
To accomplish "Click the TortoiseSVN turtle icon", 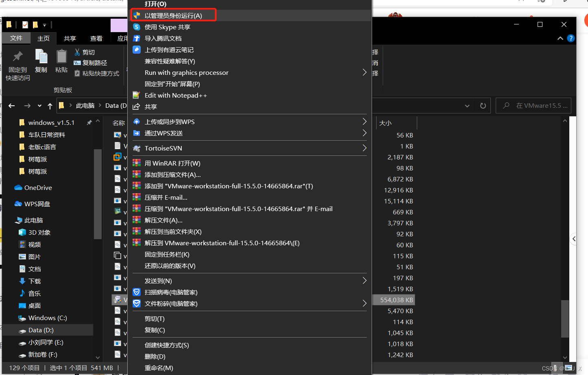I will pos(137,148).
